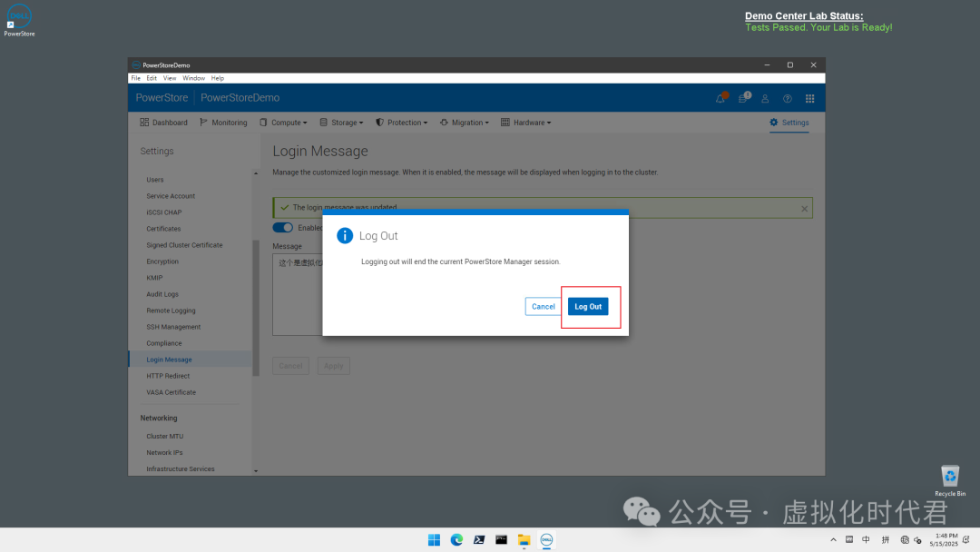Open the apps grid icon
The width and height of the screenshot is (980, 552).
[x=810, y=98]
